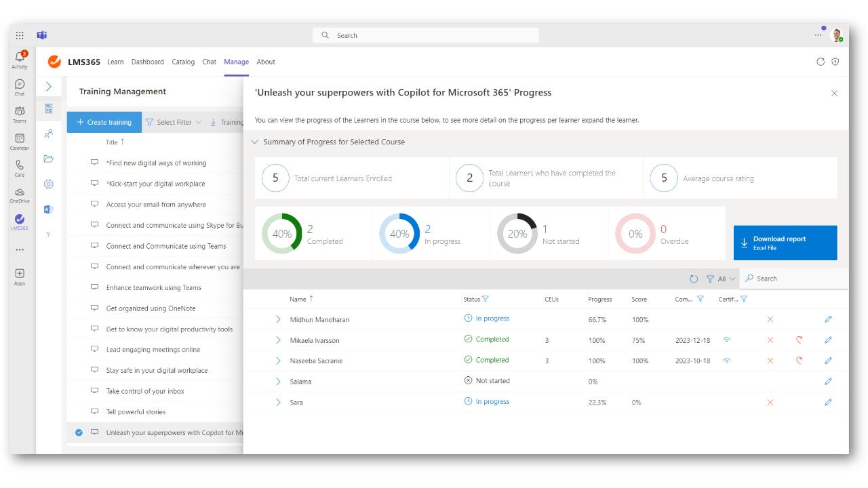This screenshot has height=488, width=868.
Task: Expand Sara's learner row
Action: pos(278,403)
